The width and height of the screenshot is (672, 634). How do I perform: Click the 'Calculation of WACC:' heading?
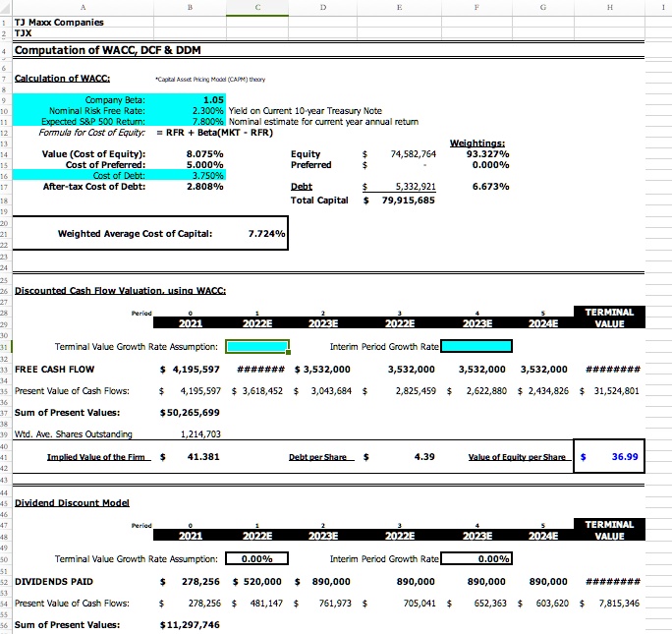pos(62,79)
